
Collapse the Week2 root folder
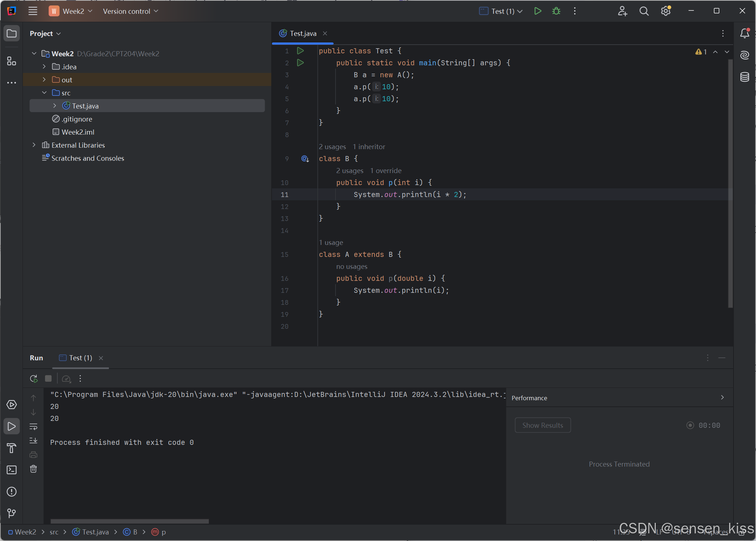point(34,53)
